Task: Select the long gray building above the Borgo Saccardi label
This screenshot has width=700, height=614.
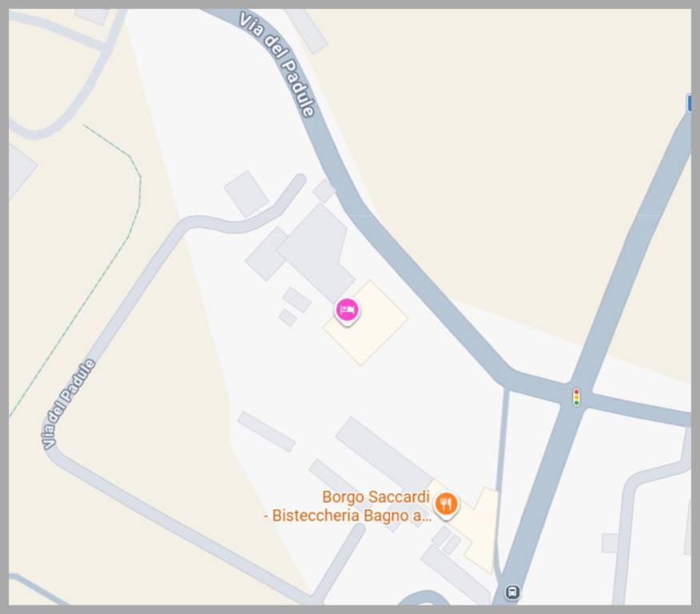Action: 384,453
